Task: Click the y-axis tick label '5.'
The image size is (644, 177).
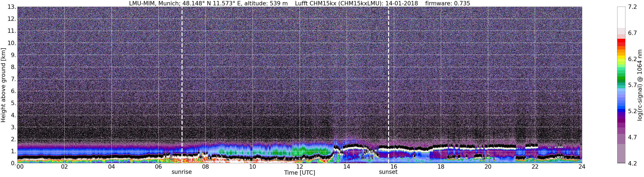Action: click(13, 103)
